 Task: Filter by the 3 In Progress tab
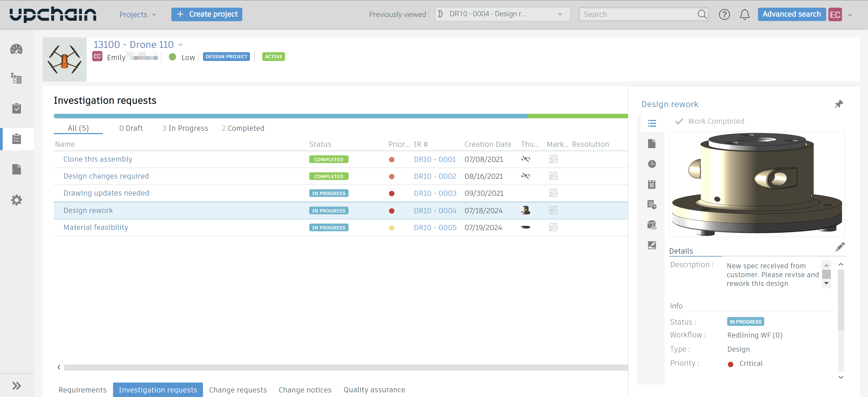[x=185, y=128]
